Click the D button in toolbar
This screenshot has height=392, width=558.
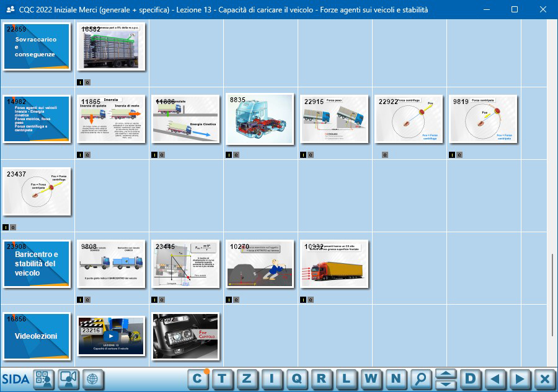pyautogui.click(x=471, y=378)
